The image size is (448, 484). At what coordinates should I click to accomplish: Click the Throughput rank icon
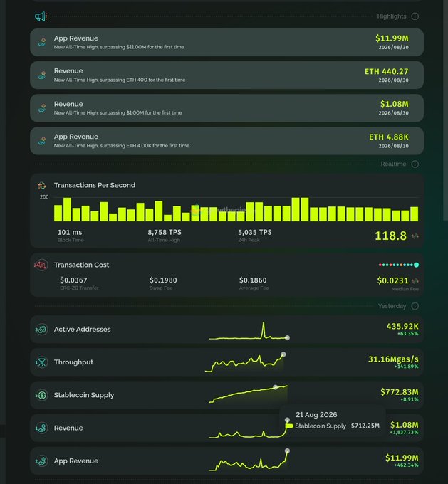[41, 362]
